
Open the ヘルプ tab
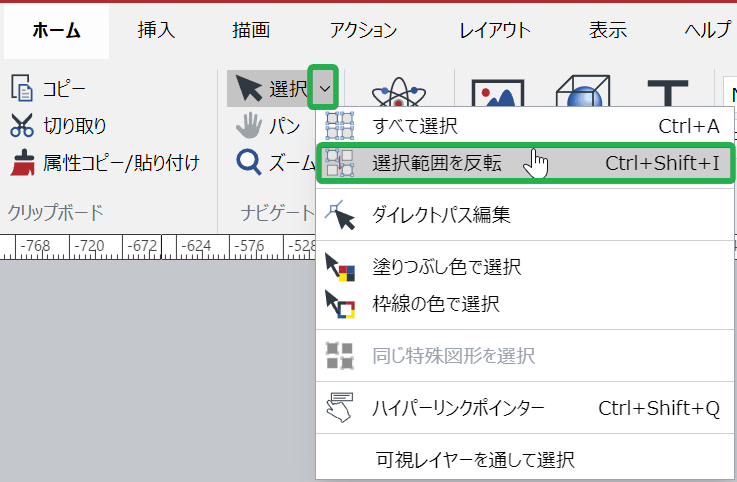click(x=707, y=31)
